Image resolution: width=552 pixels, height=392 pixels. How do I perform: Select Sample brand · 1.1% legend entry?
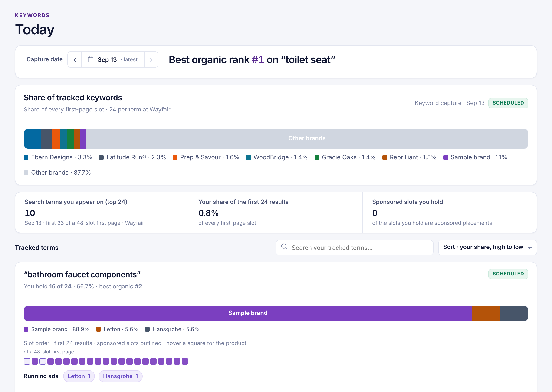pyautogui.click(x=475, y=157)
